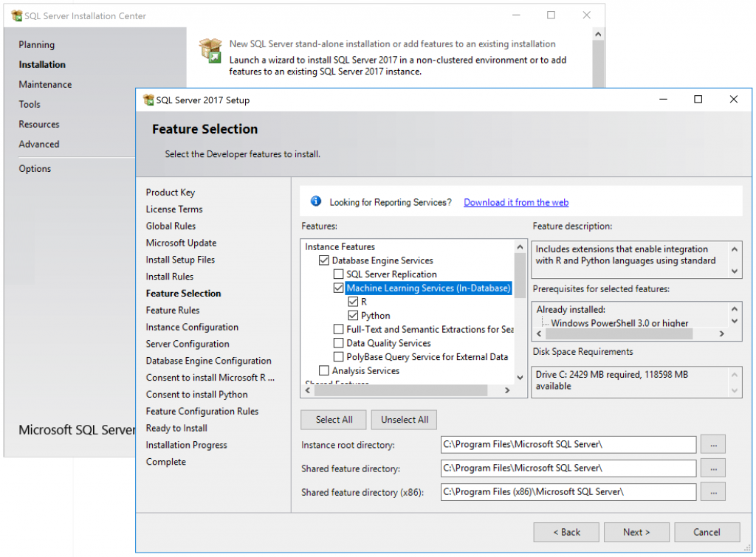Maximize the SQL Server 2017 Setup window

(698, 100)
